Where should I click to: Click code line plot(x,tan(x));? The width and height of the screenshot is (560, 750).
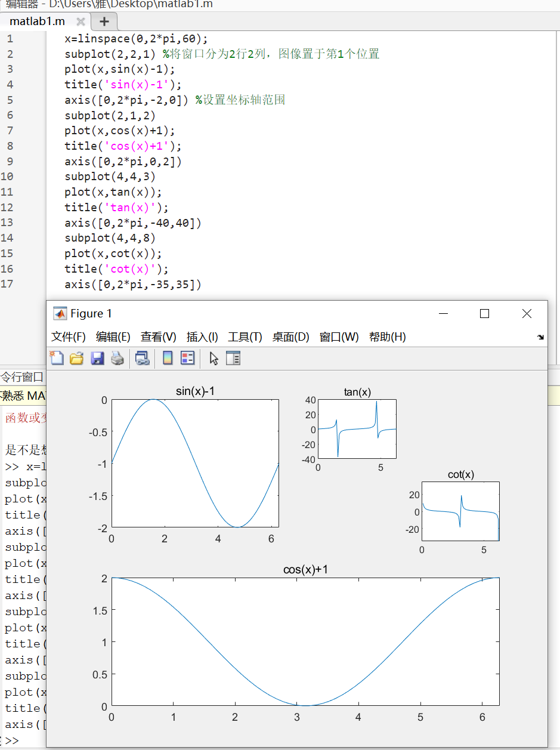tap(114, 192)
